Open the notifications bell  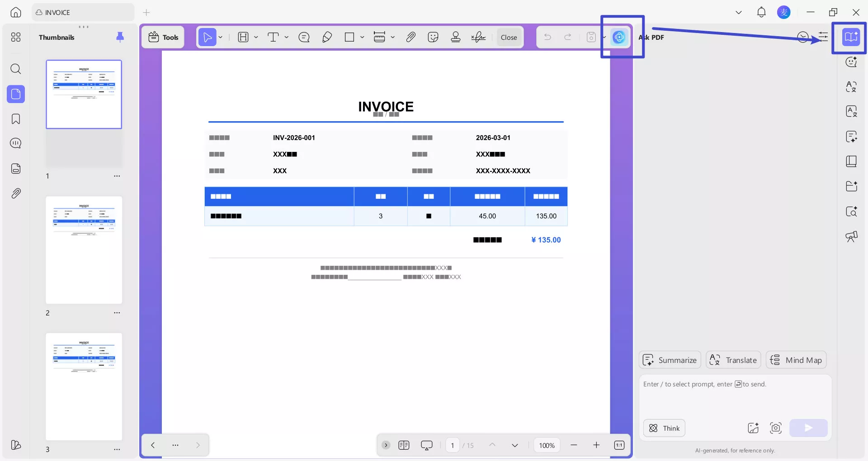pos(761,12)
